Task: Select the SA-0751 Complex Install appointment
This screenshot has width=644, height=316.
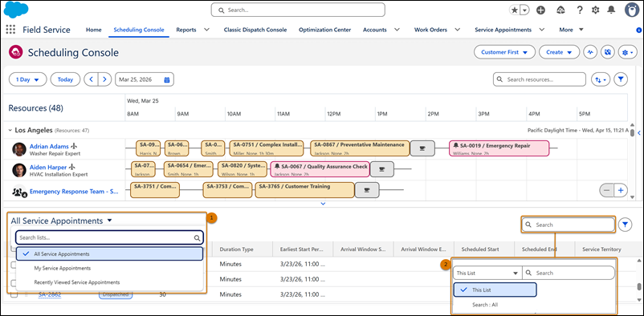Action: click(x=266, y=148)
